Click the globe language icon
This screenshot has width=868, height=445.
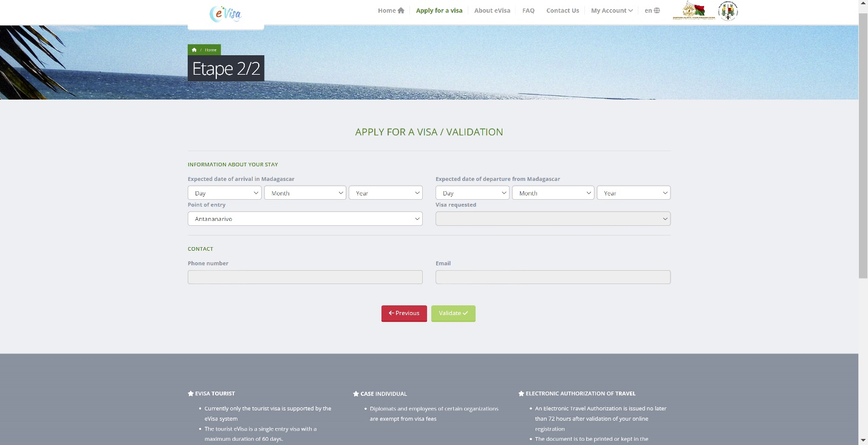pyautogui.click(x=657, y=10)
